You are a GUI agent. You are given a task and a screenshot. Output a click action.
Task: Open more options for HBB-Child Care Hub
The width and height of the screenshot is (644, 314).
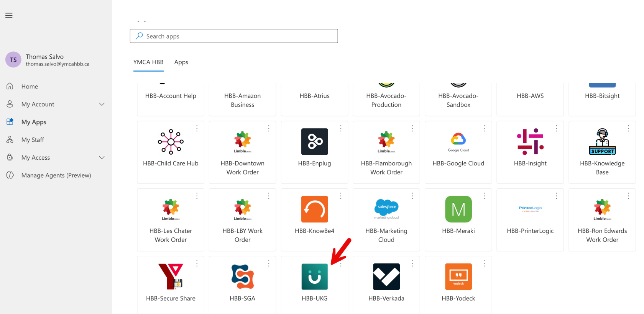coord(197,128)
